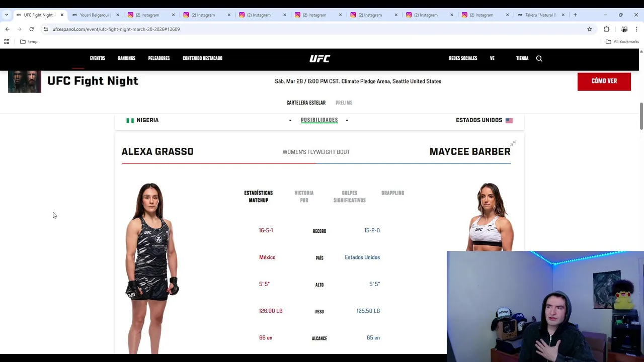Open the PELEADORES menu
Image resolution: width=644 pixels, height=362 pixels.
click(159, 58)
